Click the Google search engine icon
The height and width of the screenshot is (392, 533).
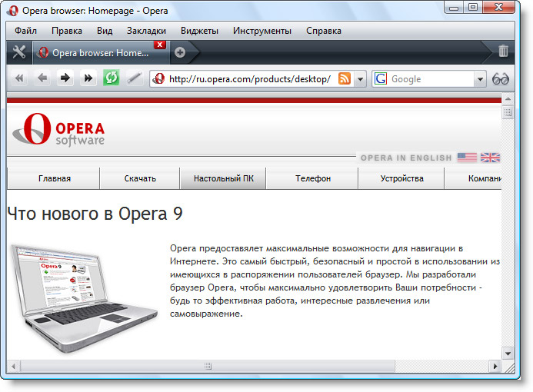pos(381,79)
